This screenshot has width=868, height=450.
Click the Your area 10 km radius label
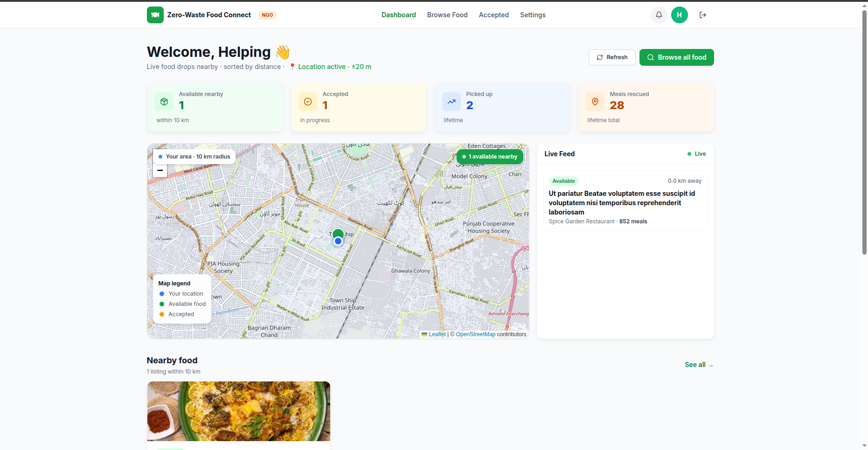point(194,157)
